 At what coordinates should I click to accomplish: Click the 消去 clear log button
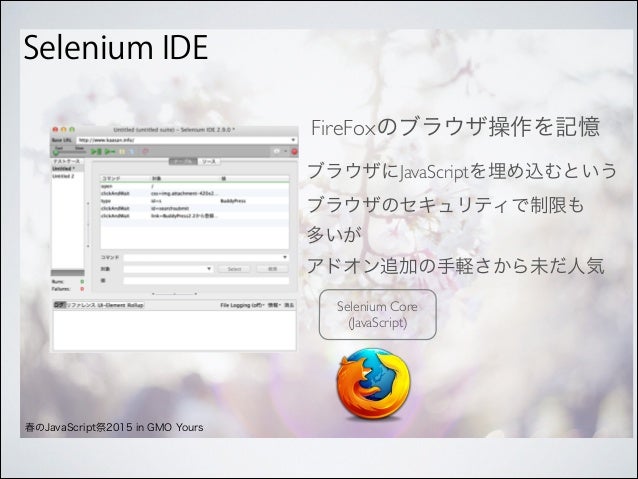pyautogui.click(x=289, y=305)
